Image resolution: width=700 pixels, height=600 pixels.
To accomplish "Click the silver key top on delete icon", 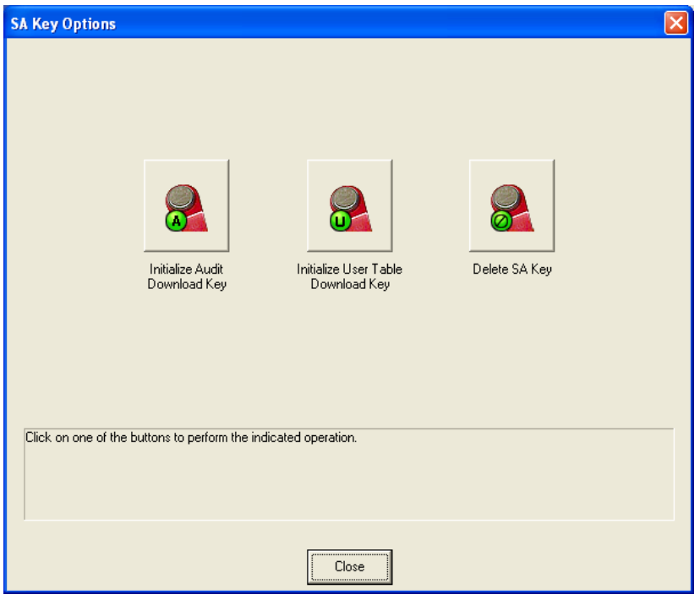I will tap(505, 198).
